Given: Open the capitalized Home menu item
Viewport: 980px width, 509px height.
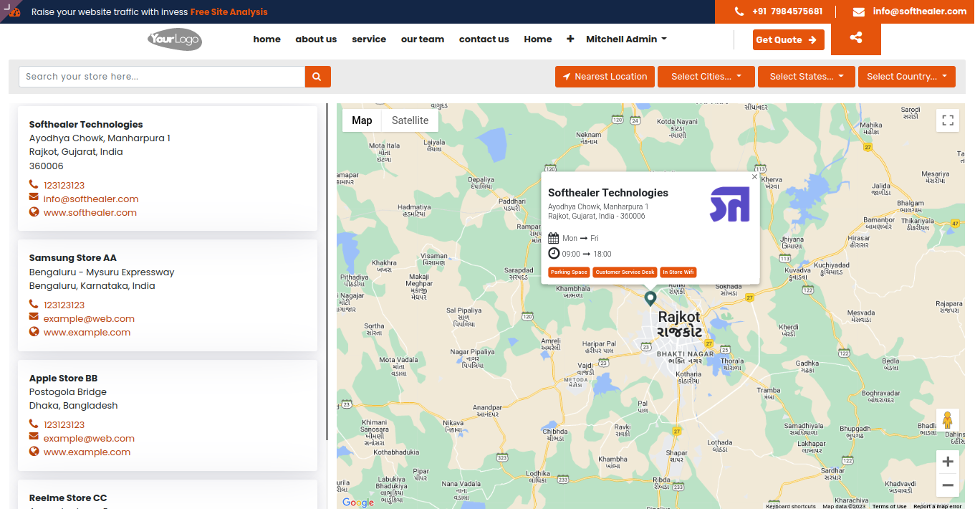Looking at the screenshot, I should (x=538, y=39).
